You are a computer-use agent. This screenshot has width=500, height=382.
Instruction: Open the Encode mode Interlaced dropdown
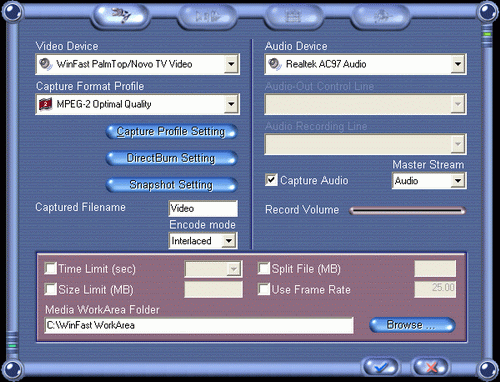229,241
